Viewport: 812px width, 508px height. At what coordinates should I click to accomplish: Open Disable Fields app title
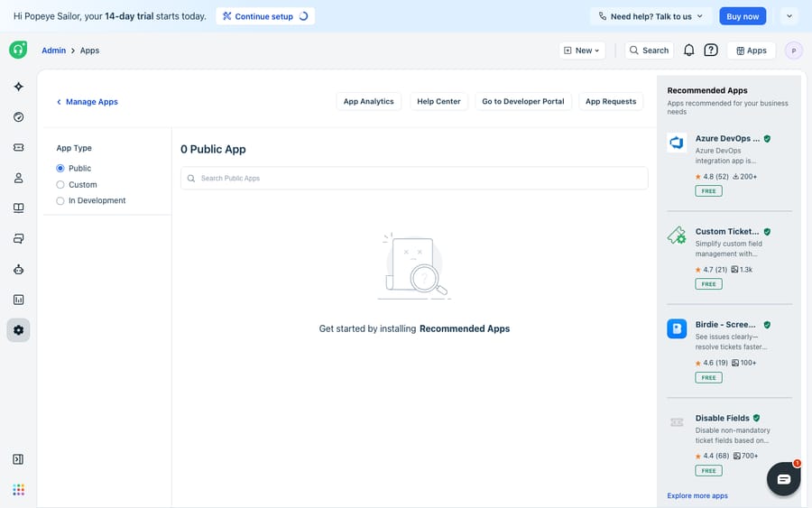coord(723,418)
